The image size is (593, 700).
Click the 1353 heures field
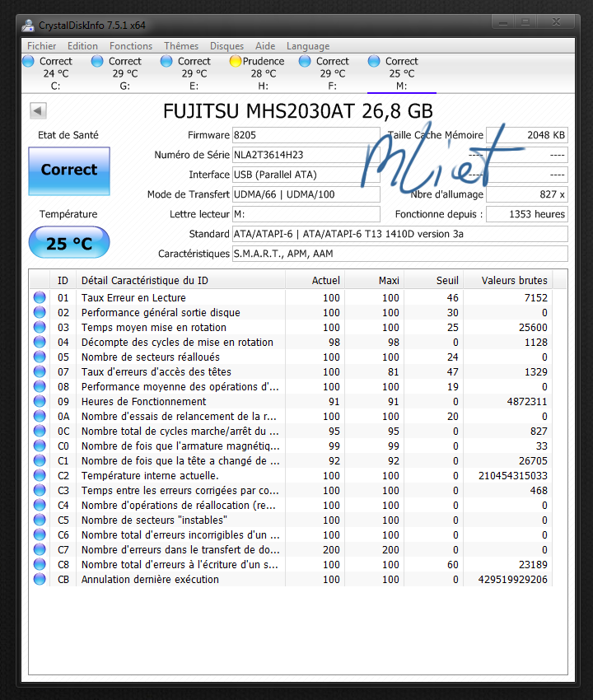527,214
